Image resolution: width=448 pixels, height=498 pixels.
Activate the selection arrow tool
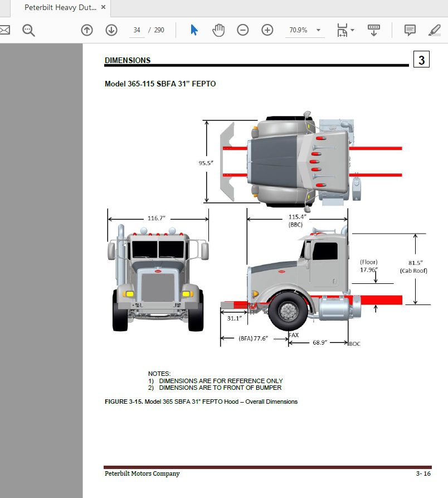coord(194,30)
